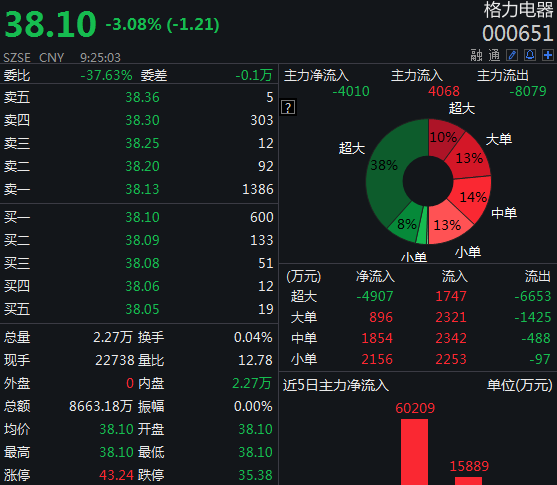Image resolution: width=557 pixels, height=485 pixels.
Task: Click the 现手 value 22738
Action: point(114,361)
